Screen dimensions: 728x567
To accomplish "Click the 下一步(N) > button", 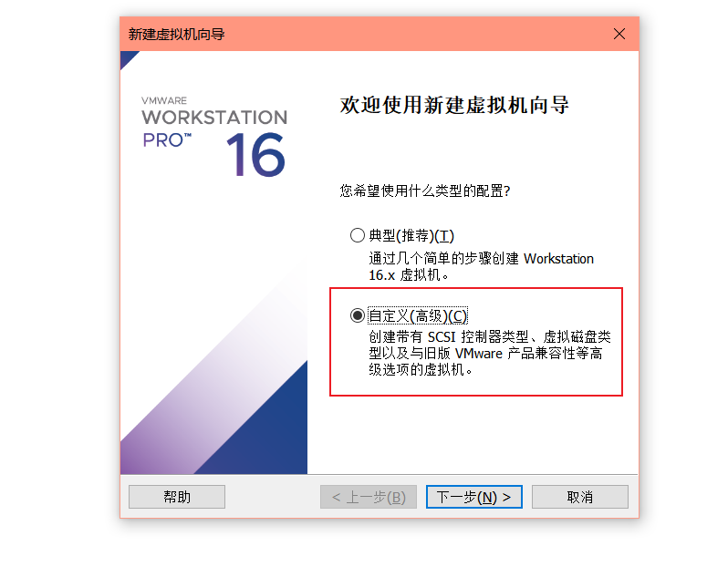I will tap(474, 497).
